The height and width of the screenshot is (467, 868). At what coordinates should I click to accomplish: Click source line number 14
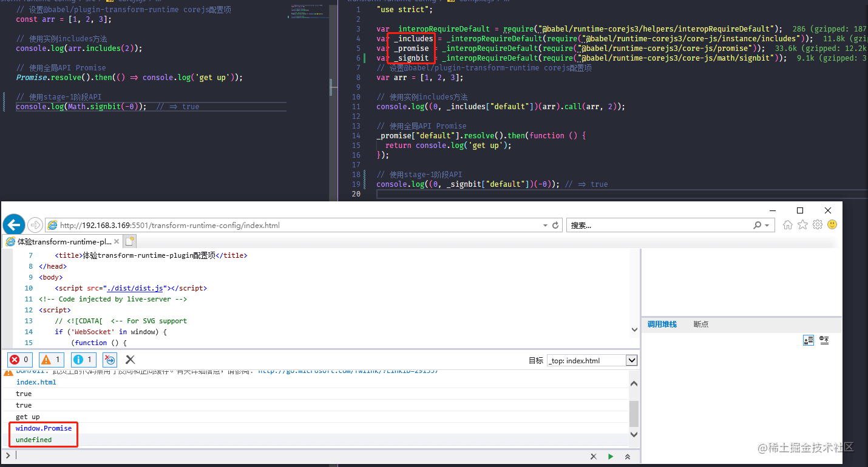29,332
